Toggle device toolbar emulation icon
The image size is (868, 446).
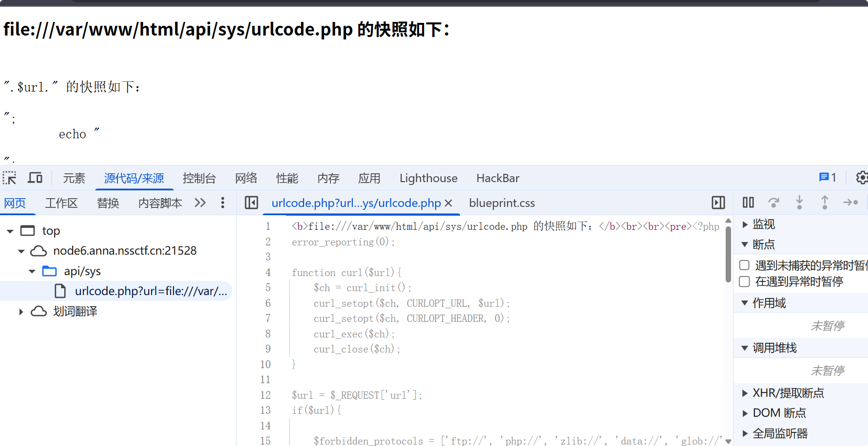pos(35,178)
